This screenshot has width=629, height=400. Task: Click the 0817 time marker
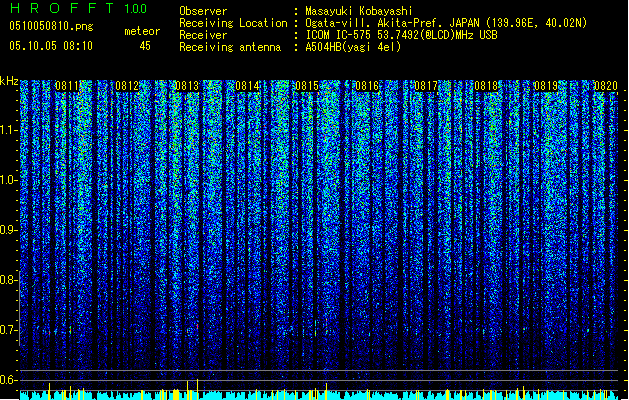click(x=426, y=86)
